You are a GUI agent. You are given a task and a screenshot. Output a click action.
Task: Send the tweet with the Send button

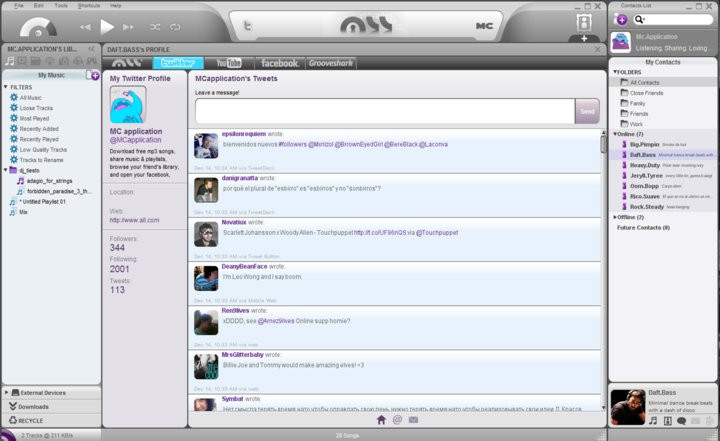(x=587, y=111)
